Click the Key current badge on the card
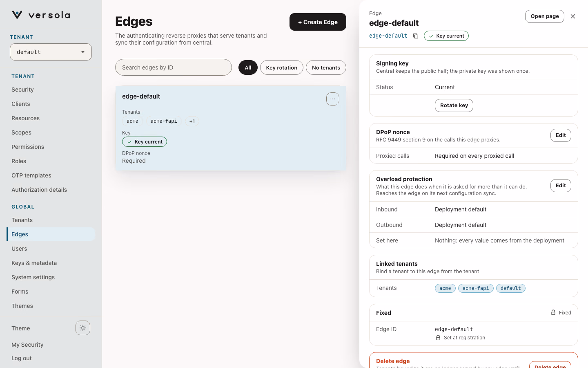 coord(145,142)
